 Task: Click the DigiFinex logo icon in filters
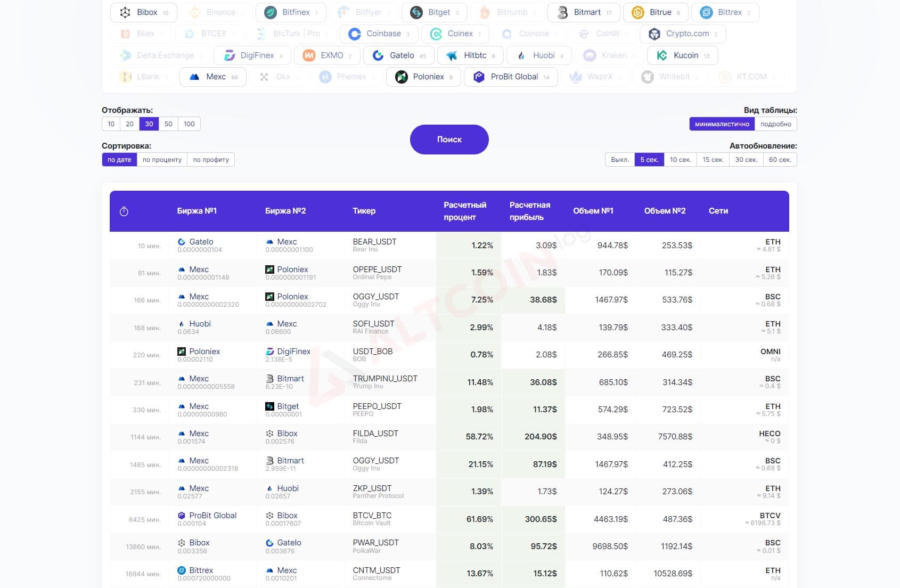click(x=229, y=55)
